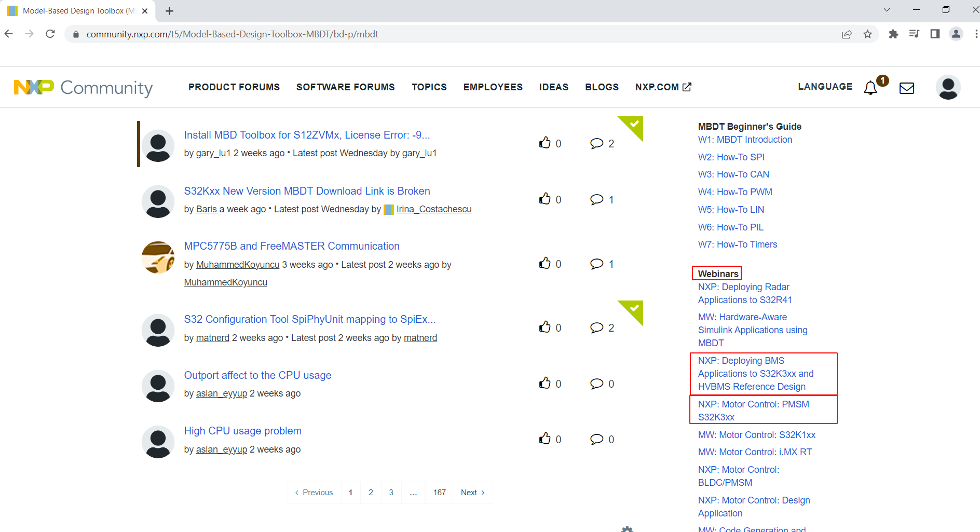Share the page using the share icon

coord(847,34)
